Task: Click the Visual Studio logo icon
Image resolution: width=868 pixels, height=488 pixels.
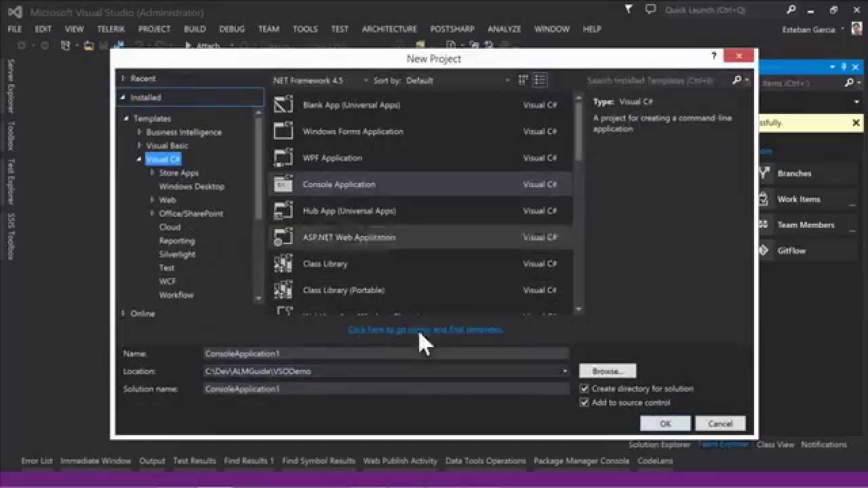Action: point(14,12)
